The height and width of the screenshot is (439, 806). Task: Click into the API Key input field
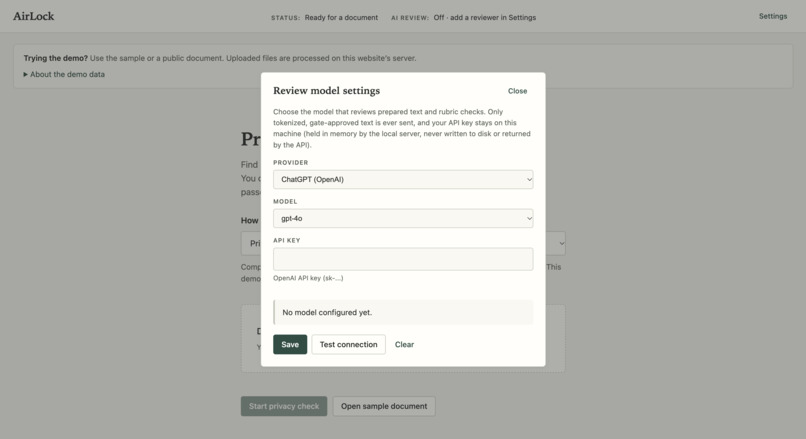[403, 259]
